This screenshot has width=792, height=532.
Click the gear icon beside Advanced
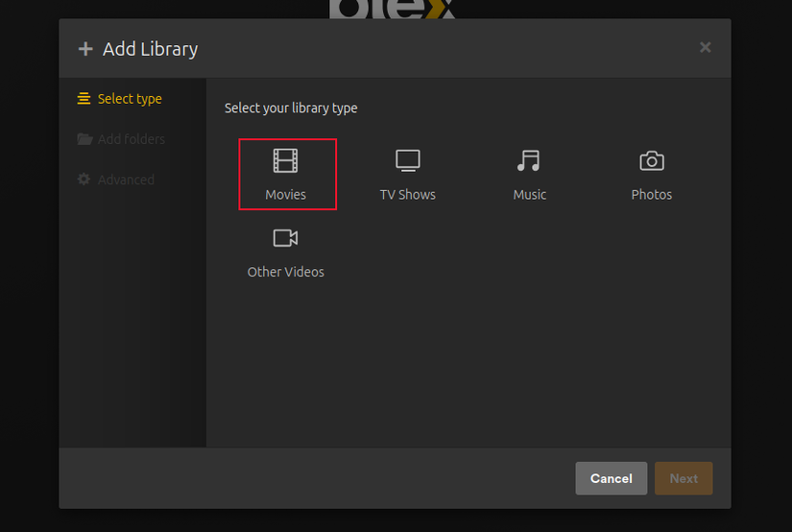pos(84,179)
